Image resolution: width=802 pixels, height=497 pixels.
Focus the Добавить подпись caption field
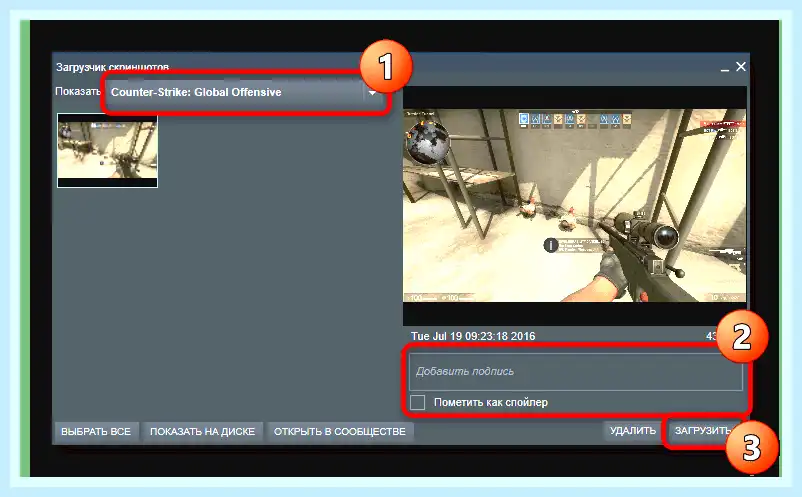(x=575, y=372)
